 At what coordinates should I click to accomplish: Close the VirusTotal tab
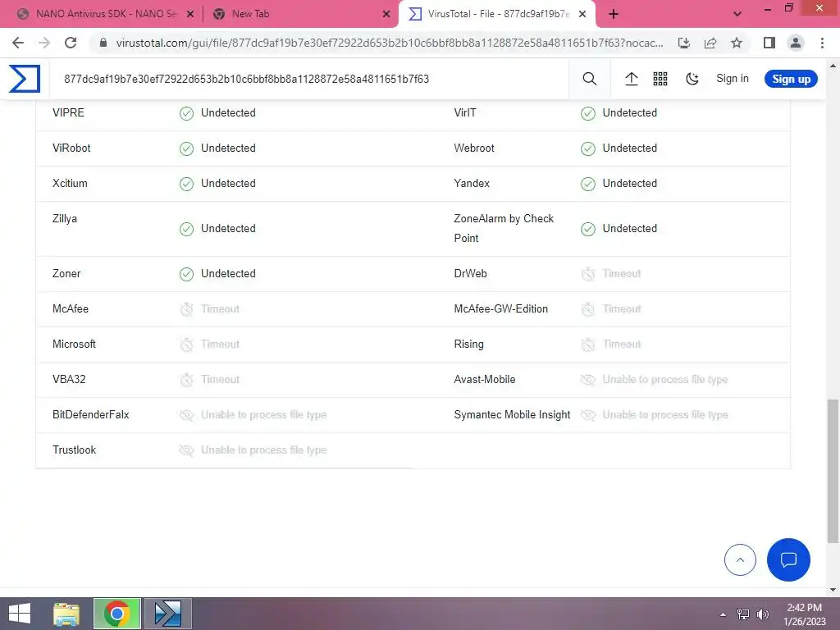point(582,15)
